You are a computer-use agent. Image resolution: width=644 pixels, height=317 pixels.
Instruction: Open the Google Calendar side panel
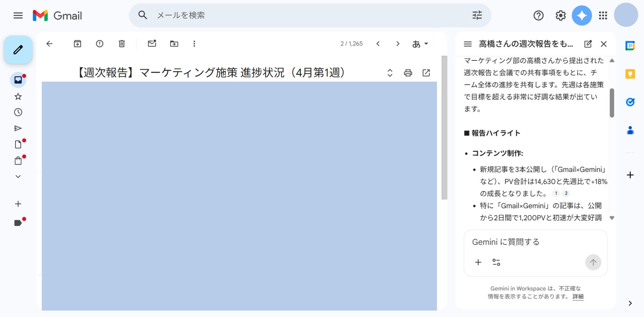click(x=630, y=45)
